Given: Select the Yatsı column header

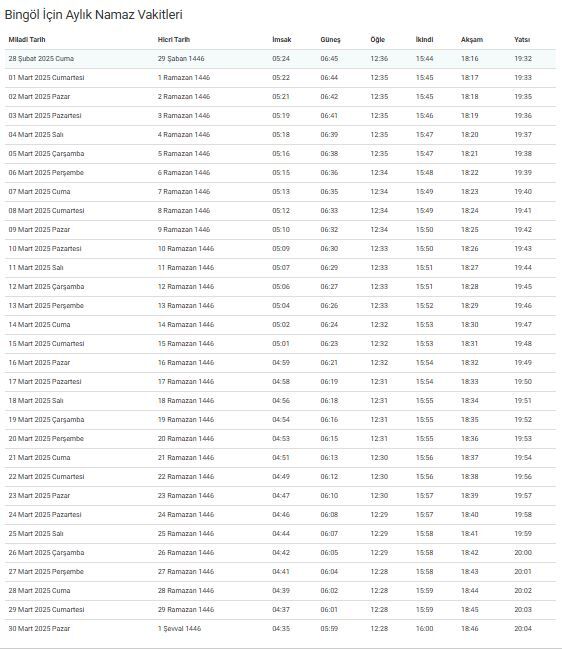Looking at the screenshot, I should pyautogui.click(x=522, y=40).
